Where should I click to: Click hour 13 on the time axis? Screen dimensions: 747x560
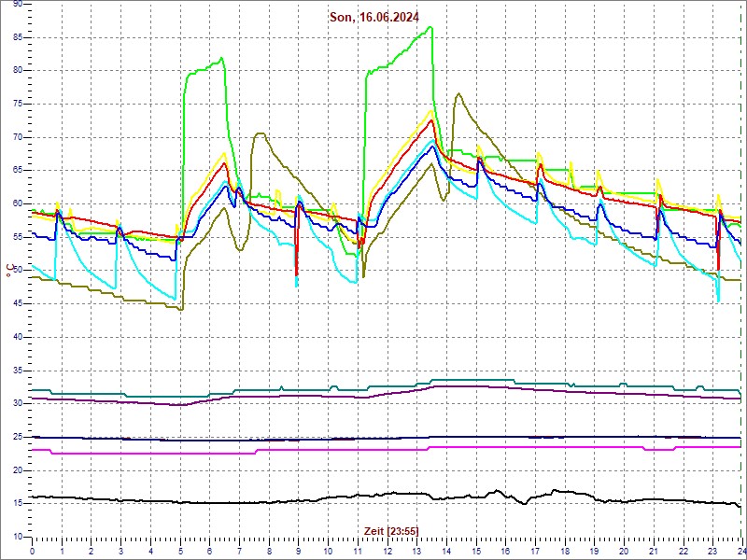416,551
